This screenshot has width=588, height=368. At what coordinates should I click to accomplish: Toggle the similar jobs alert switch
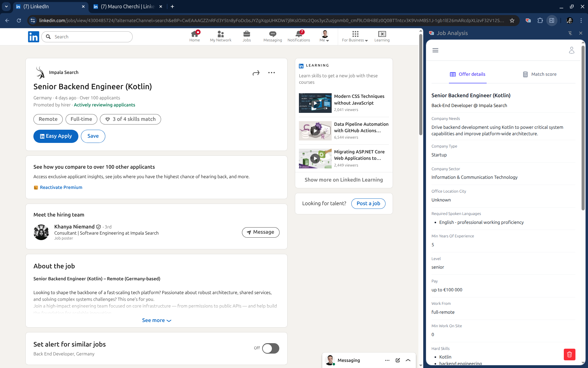click(x=270, y=348)
